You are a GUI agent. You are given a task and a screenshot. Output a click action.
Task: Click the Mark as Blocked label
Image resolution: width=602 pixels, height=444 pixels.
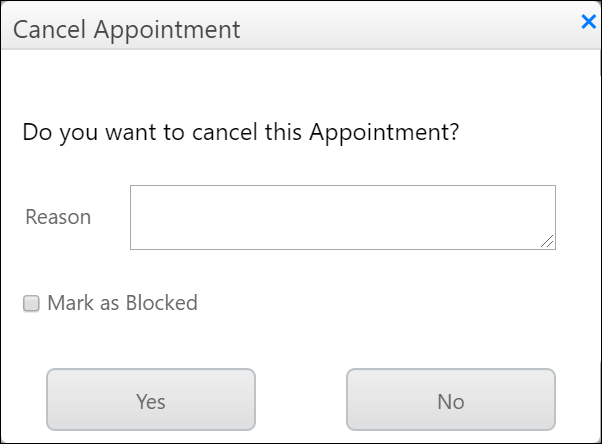[122, 302]
